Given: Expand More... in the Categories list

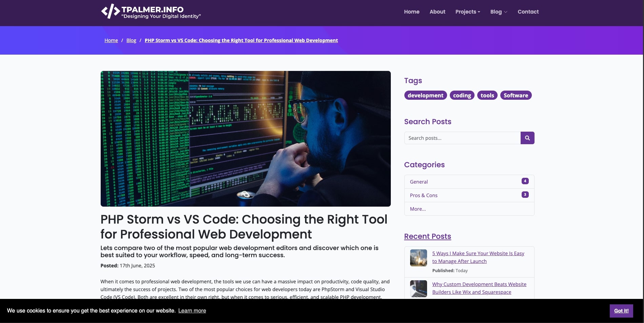Looking at the screenshot, I should 418,209.
